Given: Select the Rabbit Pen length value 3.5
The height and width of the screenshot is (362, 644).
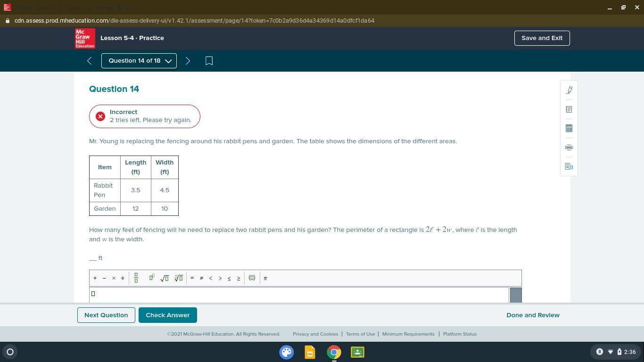Looking at the screenshot, I should click(x=136, y=190).
